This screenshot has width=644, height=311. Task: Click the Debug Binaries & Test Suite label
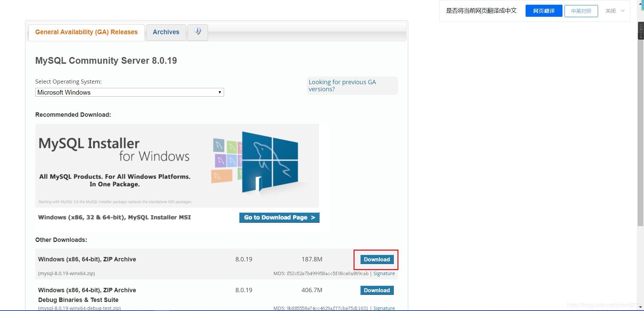pyautogui.click(x=78, y=300)
